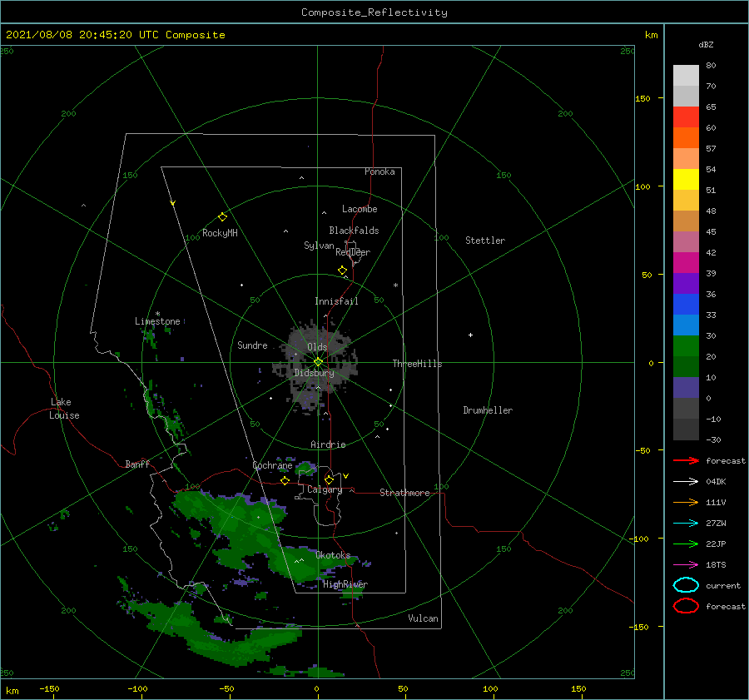Click the white 04DK arrow icon
The width and height of the screenshot is (749, 700).
(x=686, y=482)
